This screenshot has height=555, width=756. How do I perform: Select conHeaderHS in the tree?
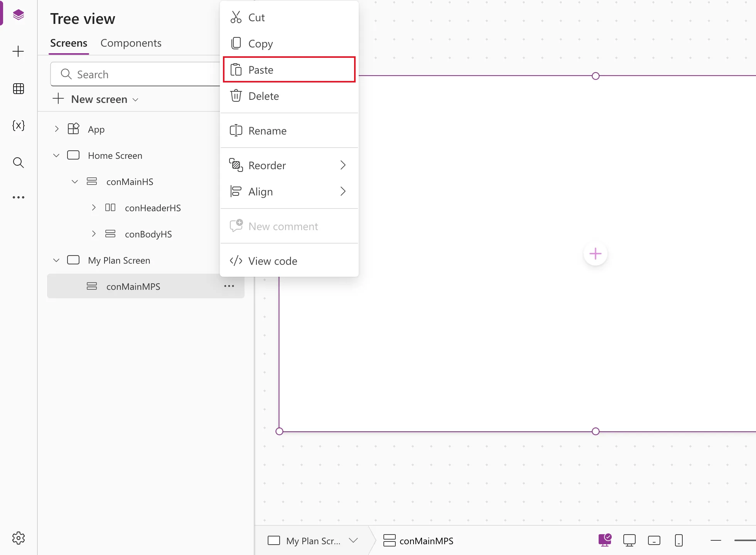(153, 208)
